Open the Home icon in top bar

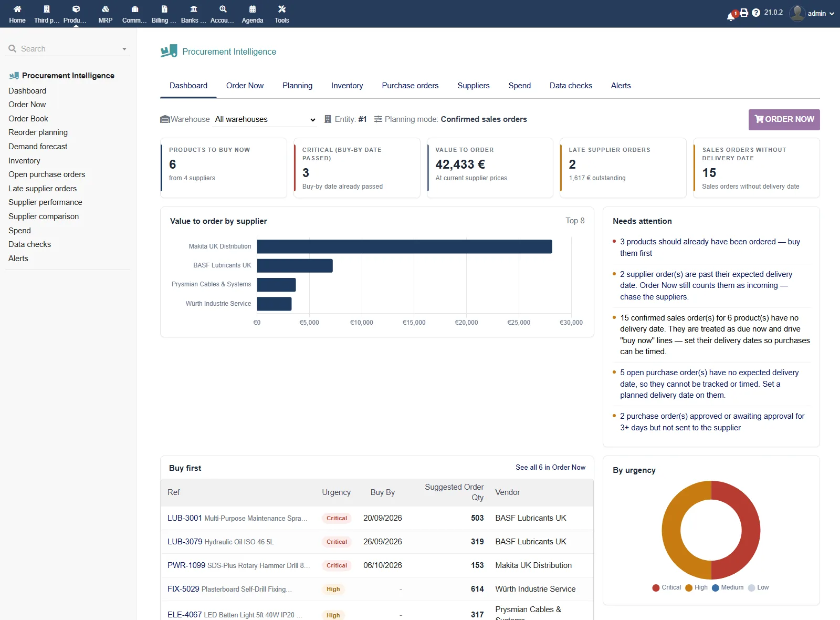pos(17,9)
